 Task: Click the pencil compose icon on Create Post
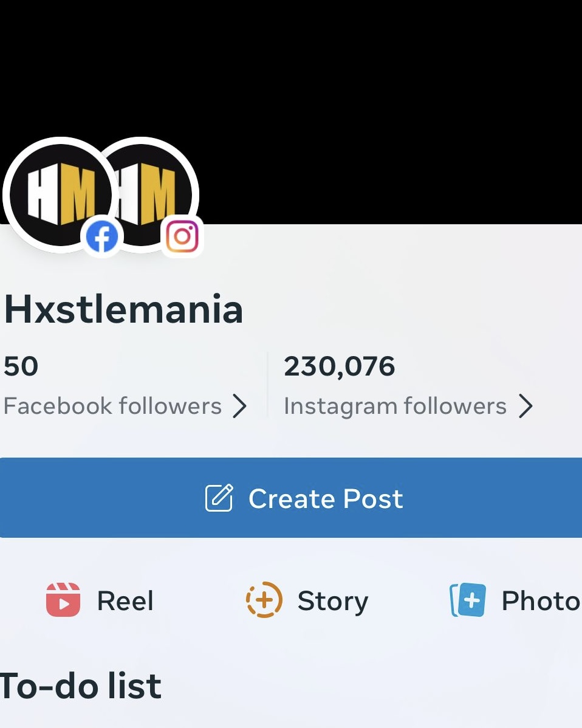coord(219,498)
